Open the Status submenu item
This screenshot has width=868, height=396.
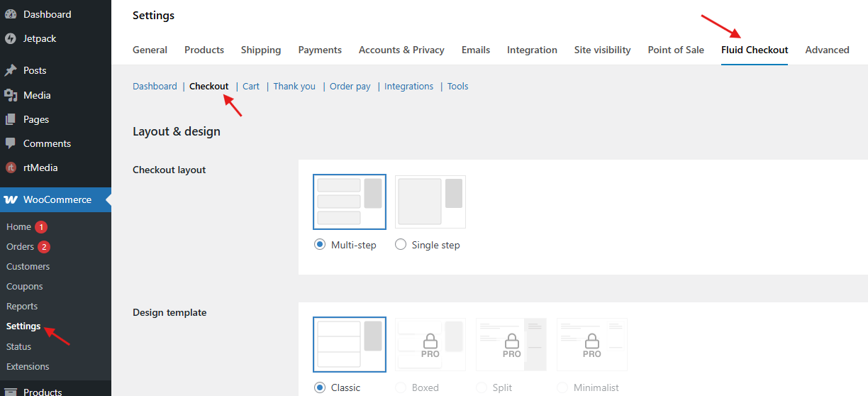click(x=19, y=347)
